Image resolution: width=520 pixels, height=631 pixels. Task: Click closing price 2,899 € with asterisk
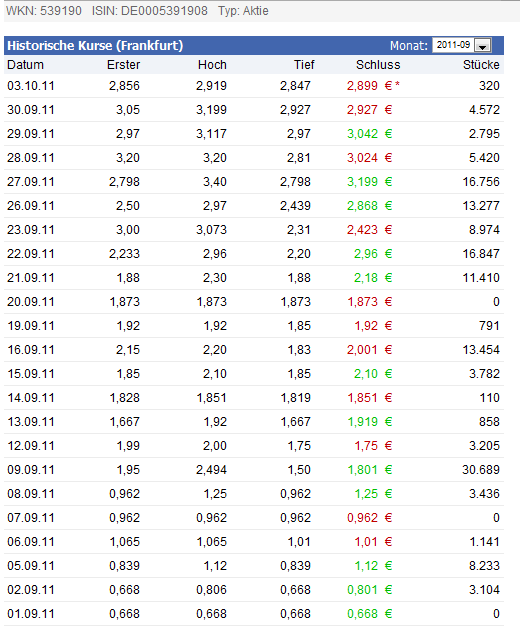pos(373,86)
